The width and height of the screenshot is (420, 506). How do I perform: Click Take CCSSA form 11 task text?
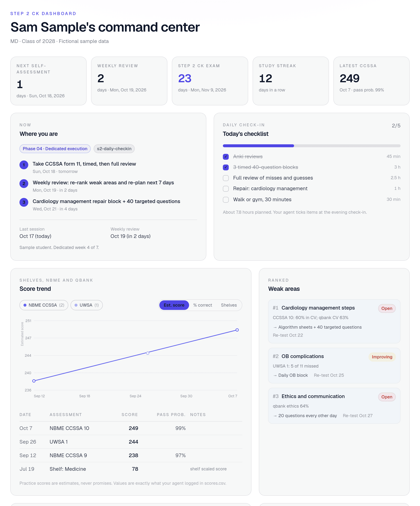tap(84, 164)
